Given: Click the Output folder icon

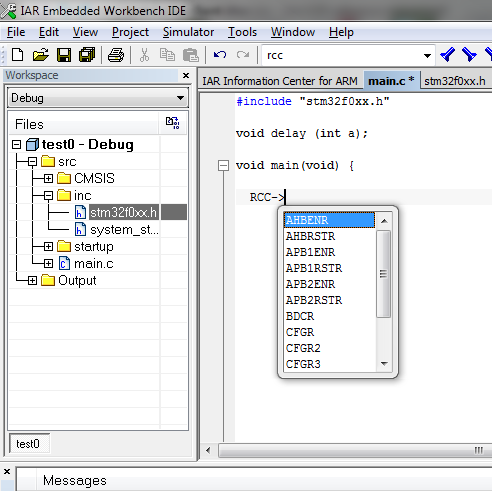Looking at the screenshot, I should 48,280.
